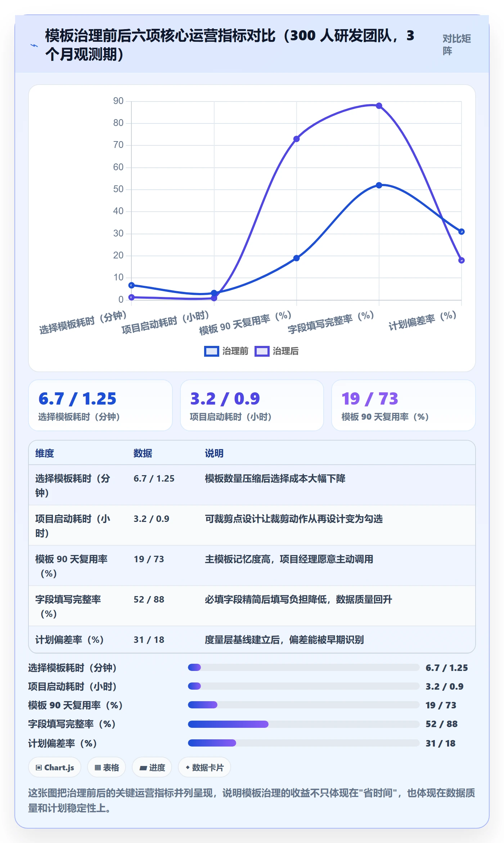
Task: Click text 必填字段精简后填写负担降低，数据质量回升
Action: (x=298, y=599)
